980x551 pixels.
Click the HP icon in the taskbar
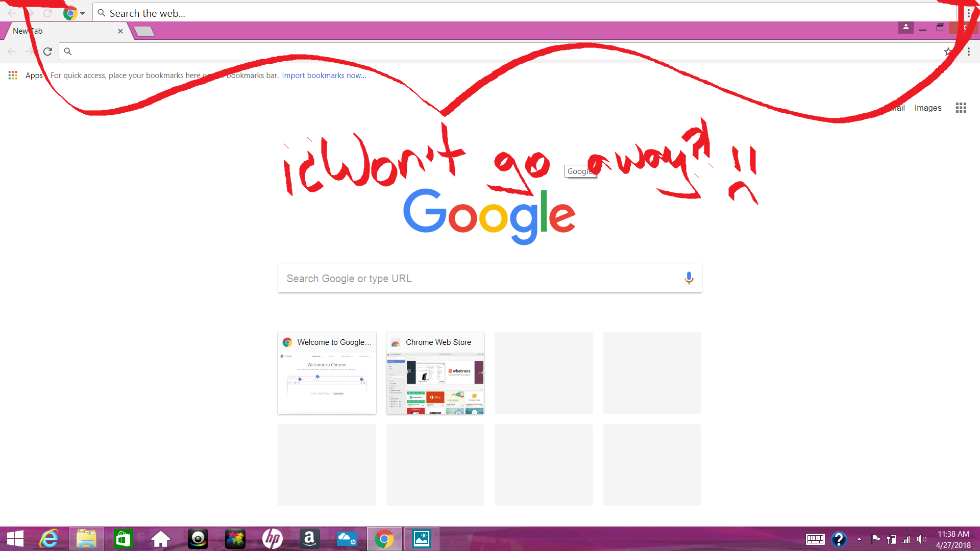272,539
